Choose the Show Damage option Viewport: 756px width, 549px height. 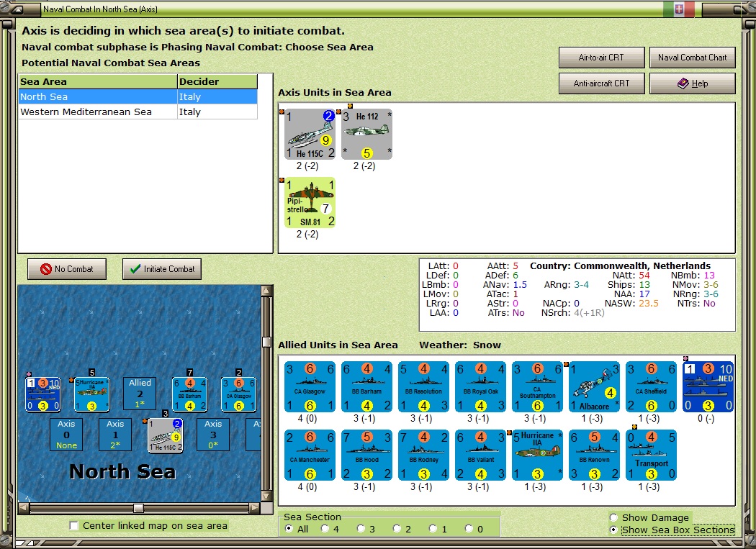click(x=613, y=517)
